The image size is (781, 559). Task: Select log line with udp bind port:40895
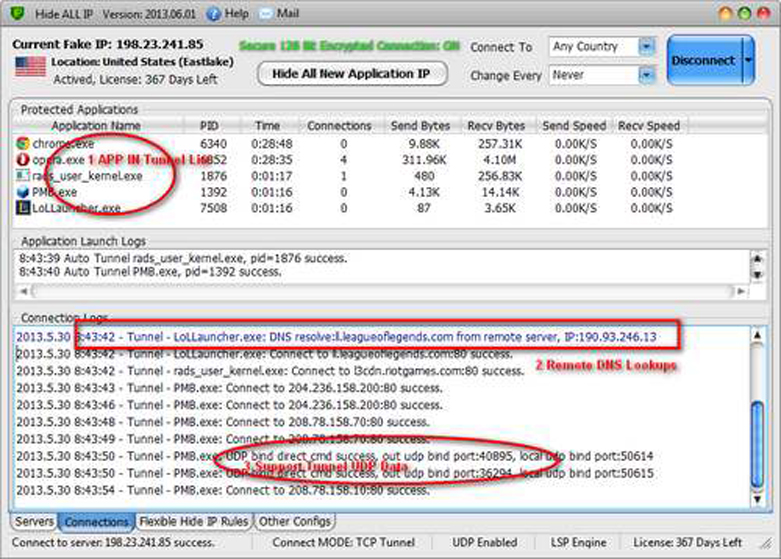tap(335, 456)
